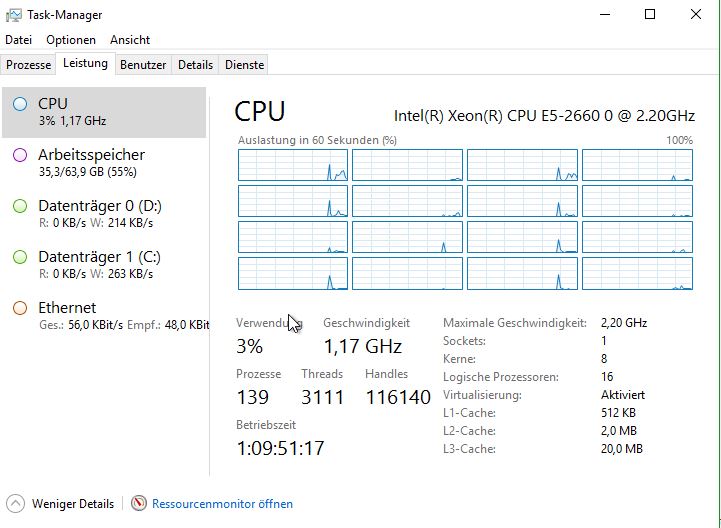The image size is (721, 528).
Task: Click the green Datenträger 0 (D:) icon
Action: [20, 206]
